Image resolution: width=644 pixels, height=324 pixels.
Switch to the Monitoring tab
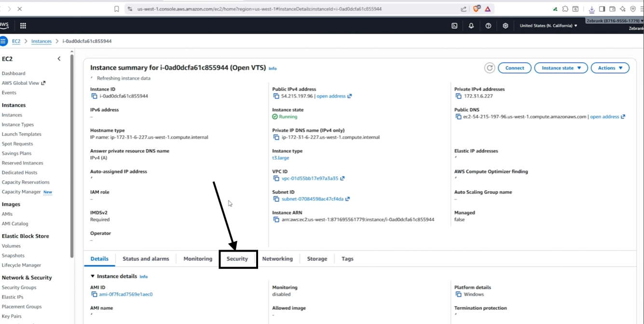pyautogui.click(x=198, y=259)
